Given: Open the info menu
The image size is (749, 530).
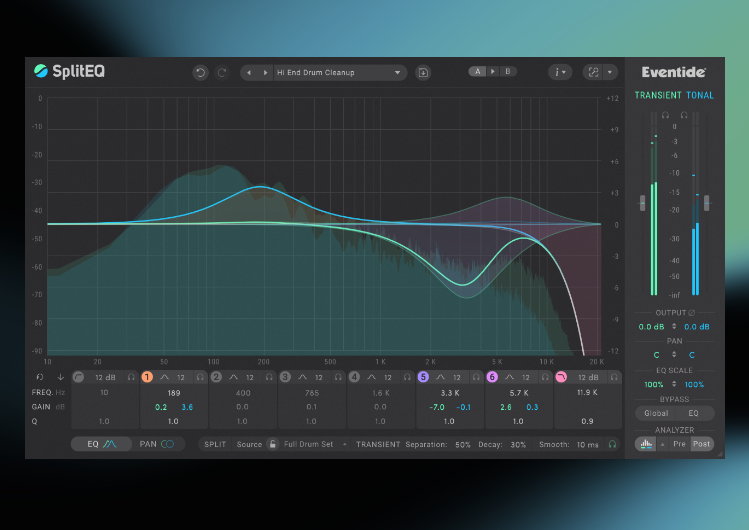Looking at the screenshot, I should (560, 73).
